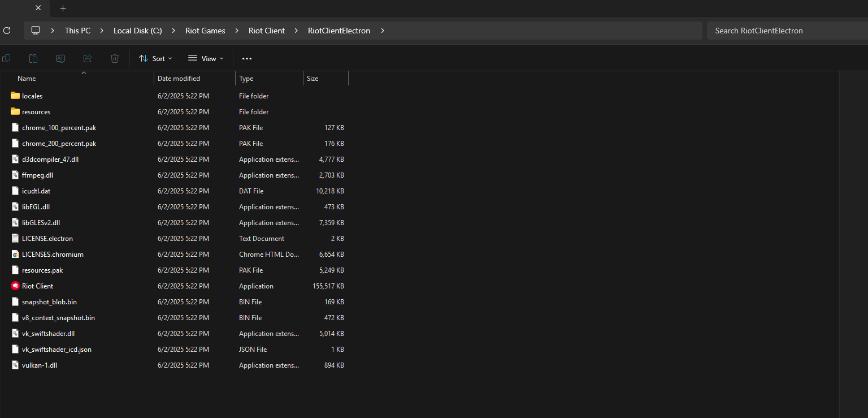This screenshot has height=418, width=868.
Task: Select the chrome_200_percent.pak file name
Action: pyautogui.click(x=59, y=143)
